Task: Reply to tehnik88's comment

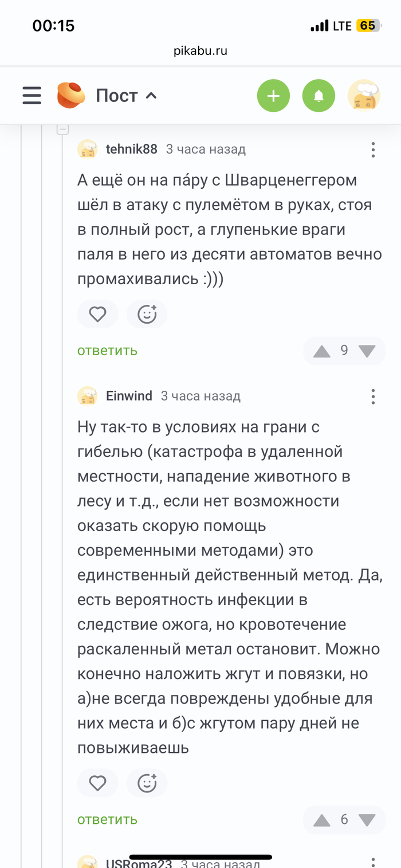Action: (108, 351)
